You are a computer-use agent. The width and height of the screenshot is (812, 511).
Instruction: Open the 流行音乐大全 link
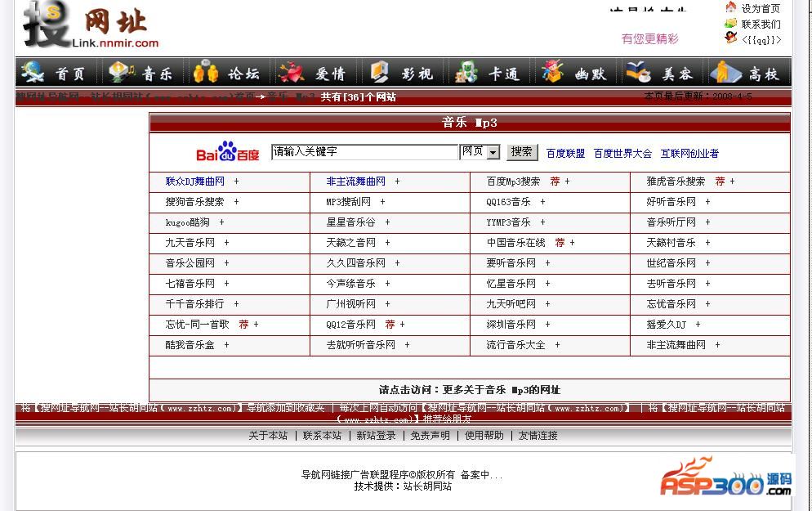pos(515,345)
